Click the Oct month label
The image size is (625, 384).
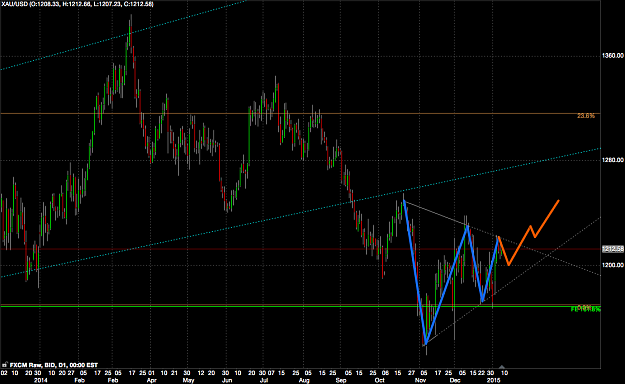coord(379,380)
